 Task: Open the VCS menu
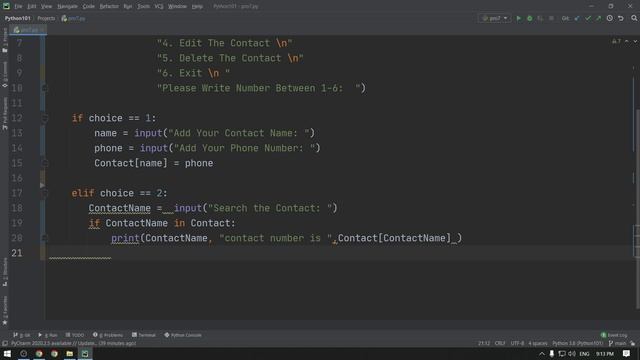[x=159, y=7]
